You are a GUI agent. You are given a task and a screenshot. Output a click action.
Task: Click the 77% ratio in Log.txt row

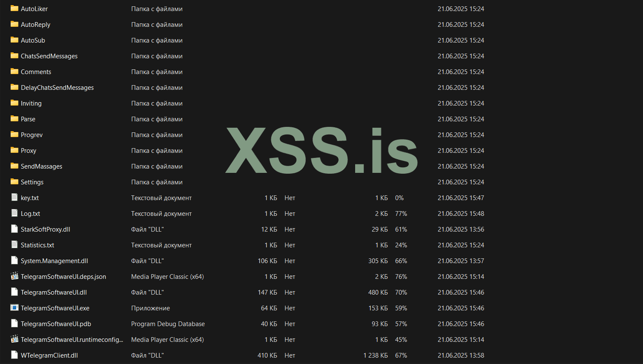pos(401,214)
